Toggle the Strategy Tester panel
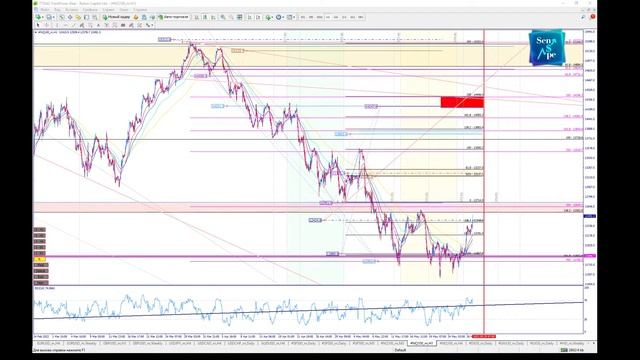 click(95, 17)
